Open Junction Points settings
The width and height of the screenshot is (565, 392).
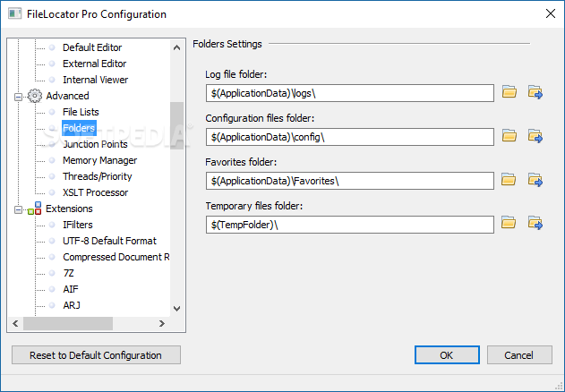(95, 144)
